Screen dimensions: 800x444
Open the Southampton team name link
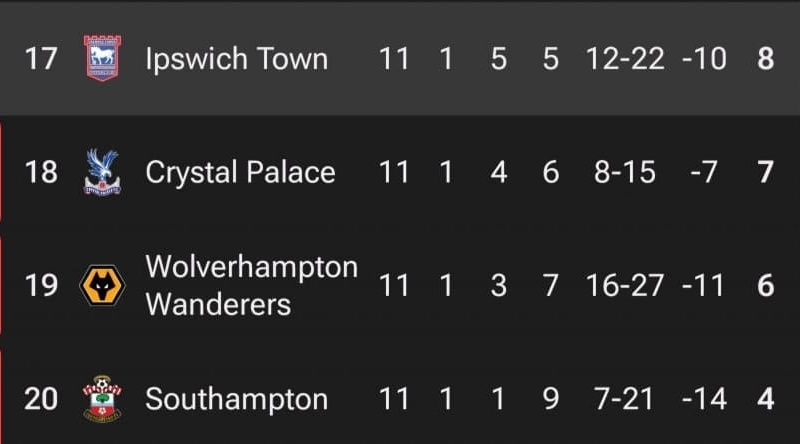point(236,400)
